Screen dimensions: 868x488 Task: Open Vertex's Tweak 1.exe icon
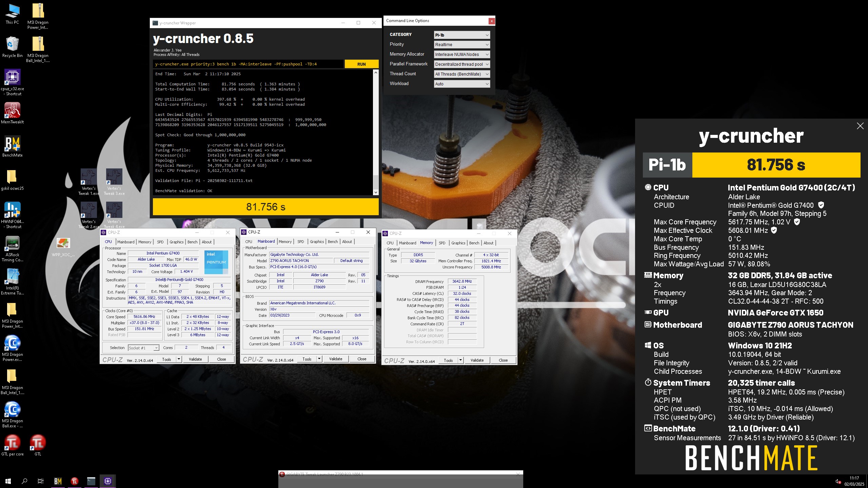coord(88,182)
